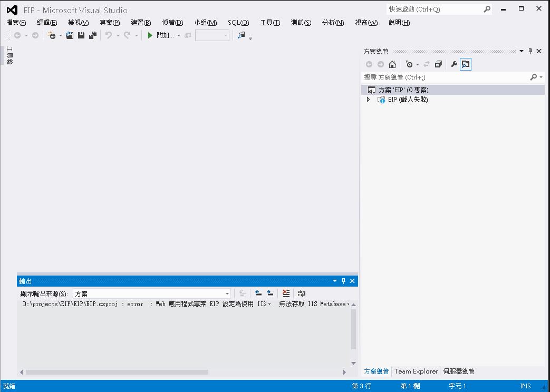Click the Undo icon in the toolbar
The height and width of the screenshot is (392, 550).
[x=109, y=35]
